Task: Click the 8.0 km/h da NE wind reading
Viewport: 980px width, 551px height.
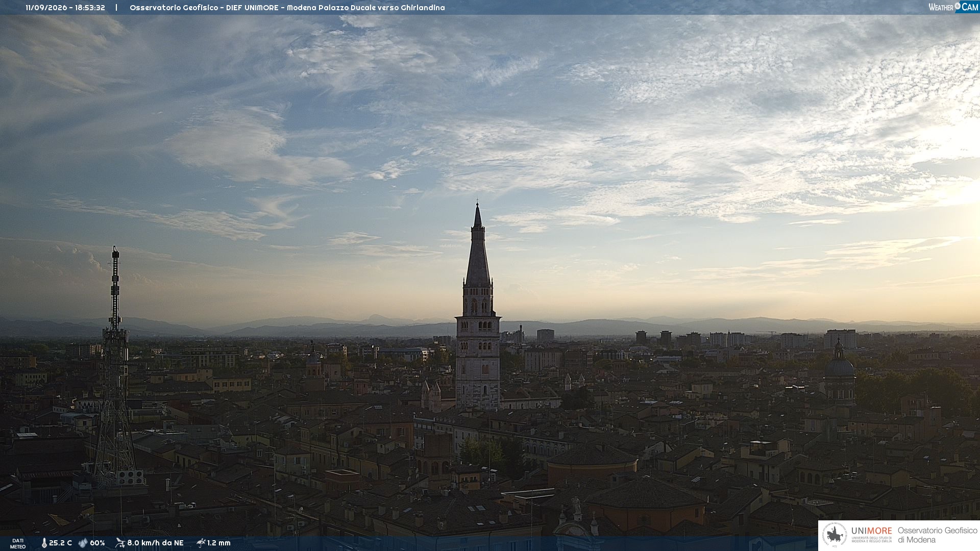Action: pyautogui.click(x=155, y=543)
